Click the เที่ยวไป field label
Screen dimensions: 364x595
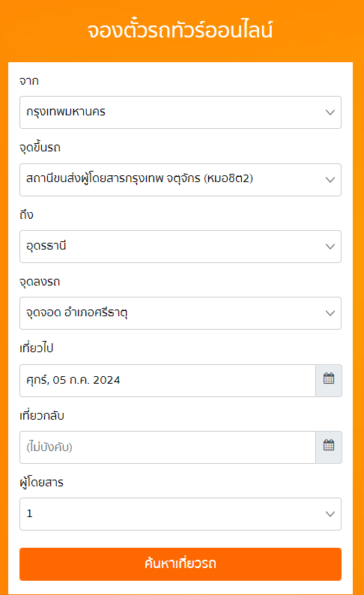click(x=37, y=348)
